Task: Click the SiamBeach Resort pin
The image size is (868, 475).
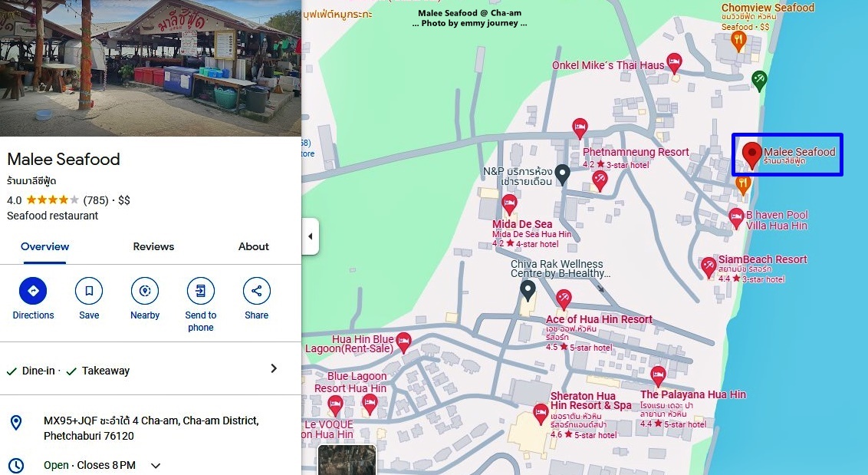Action: [709, 267]
